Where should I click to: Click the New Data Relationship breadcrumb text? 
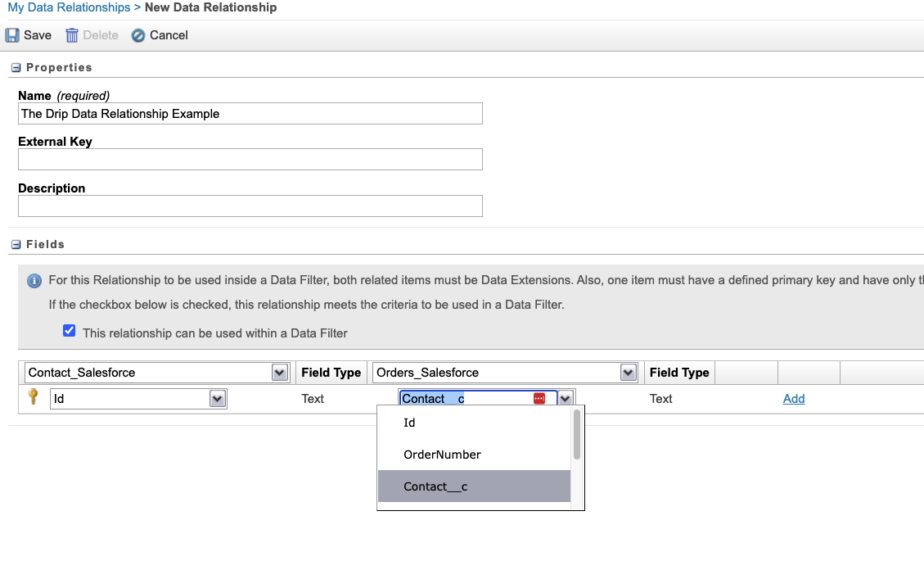211,7
